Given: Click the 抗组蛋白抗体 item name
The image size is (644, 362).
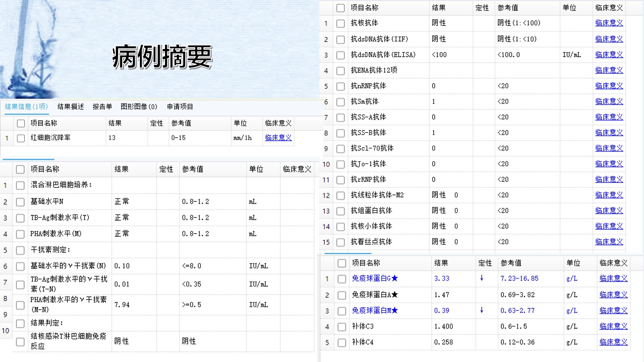Looking at the screenshot, I should click(372, 210).
